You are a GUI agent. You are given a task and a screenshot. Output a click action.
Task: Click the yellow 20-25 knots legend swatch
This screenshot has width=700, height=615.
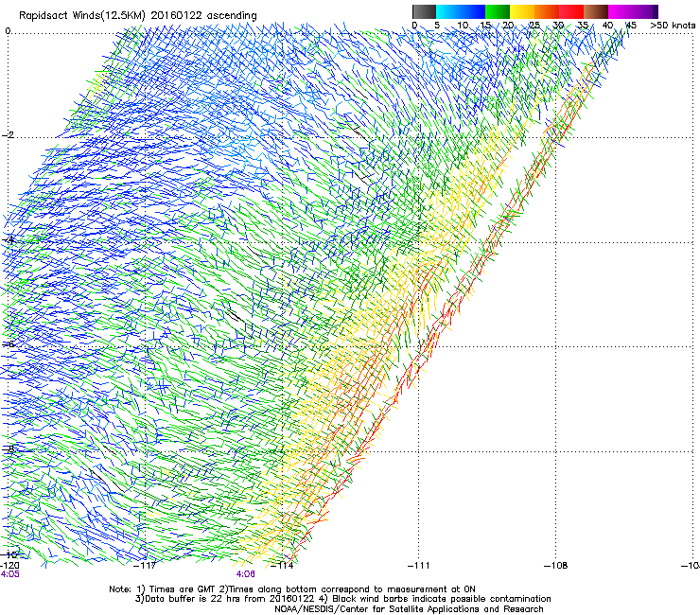pyautogui.click(x=522, y=11)
